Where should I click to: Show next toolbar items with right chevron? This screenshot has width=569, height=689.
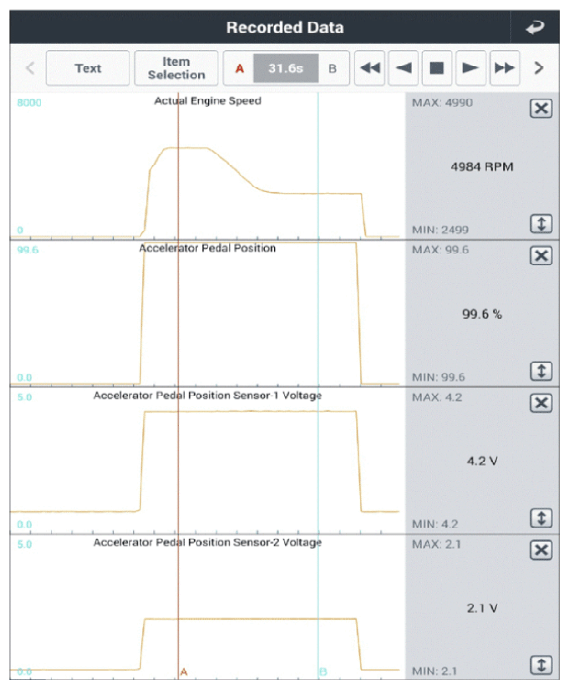pyautogui.click(x=539, y=68)
